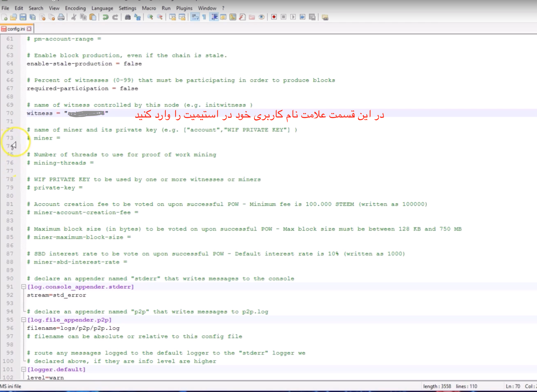This screenshot has height=392, width=537.
Task: Click the Copy toolbar icon
Action: [x=83, y=17]
